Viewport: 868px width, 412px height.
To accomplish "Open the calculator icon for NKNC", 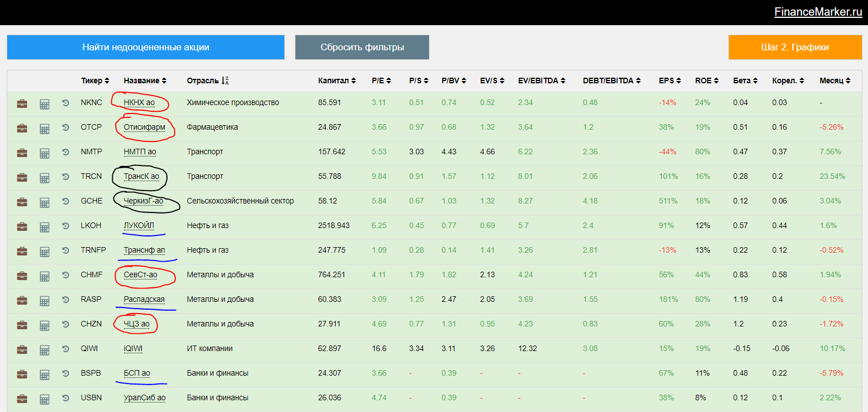I will point(45,104).
